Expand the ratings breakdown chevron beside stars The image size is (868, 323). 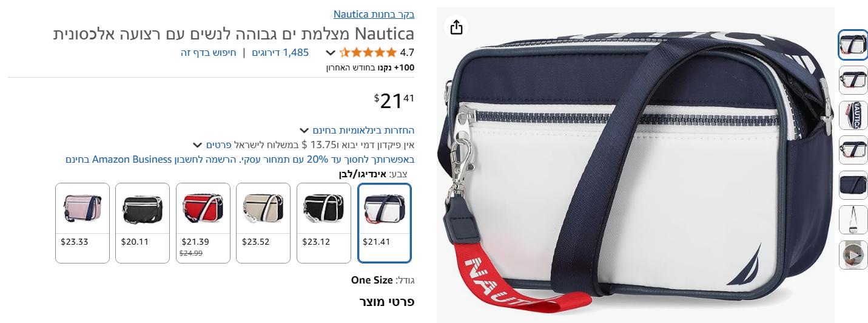[x=330, y=53]
